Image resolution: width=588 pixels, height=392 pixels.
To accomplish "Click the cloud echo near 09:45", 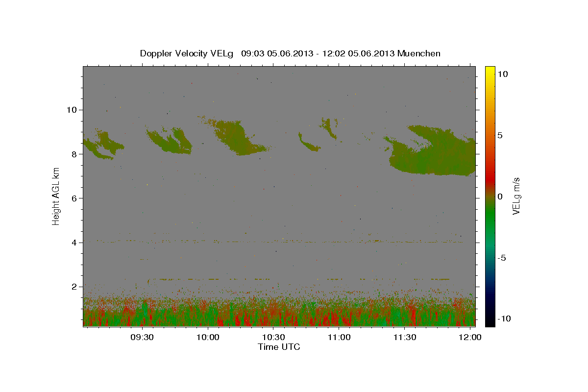I will tap(170, 141).
